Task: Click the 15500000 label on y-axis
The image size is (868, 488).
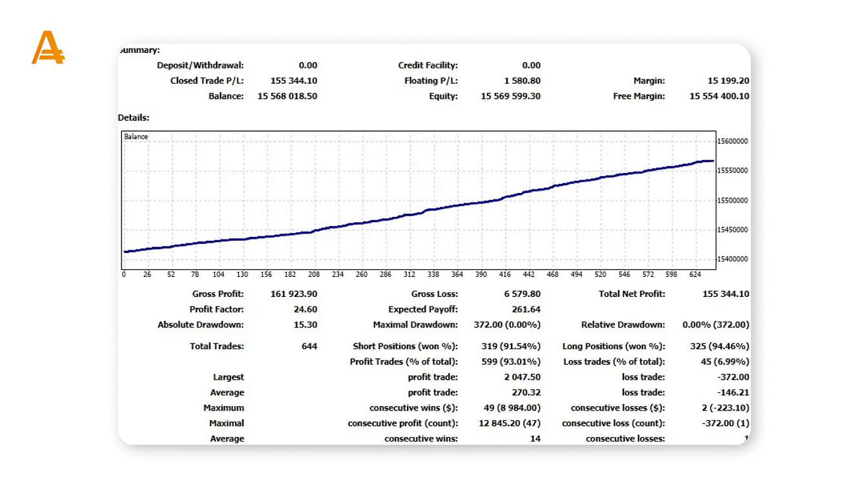Action: click(x=733, y=200)
